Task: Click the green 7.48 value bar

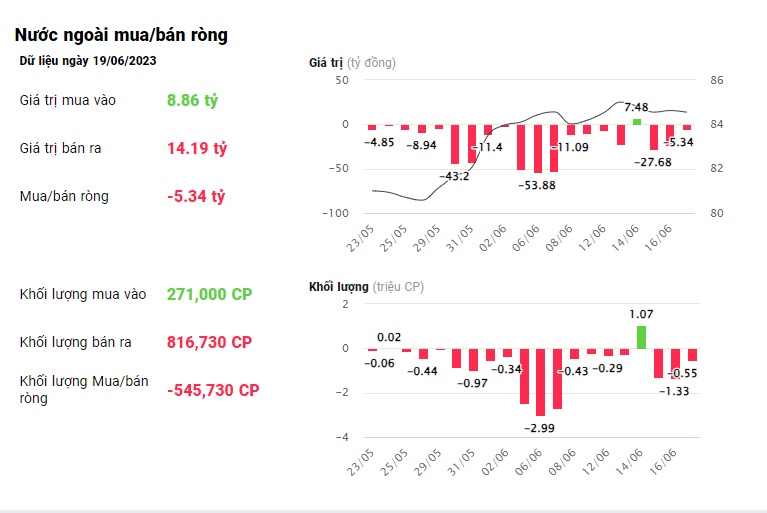Action: (636, 122)
